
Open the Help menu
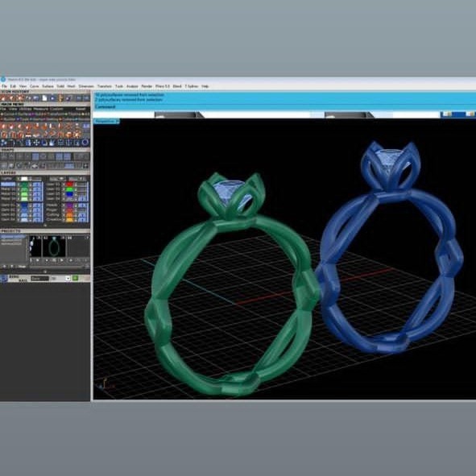(x=205, y=86)
